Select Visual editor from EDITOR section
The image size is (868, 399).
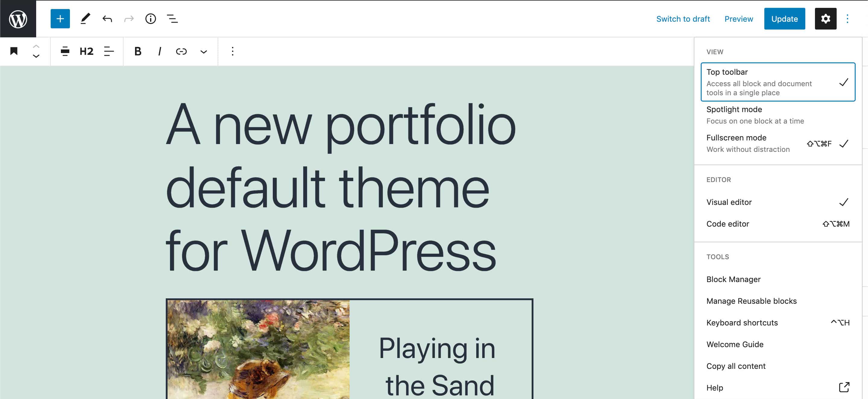tap(728, 201)
